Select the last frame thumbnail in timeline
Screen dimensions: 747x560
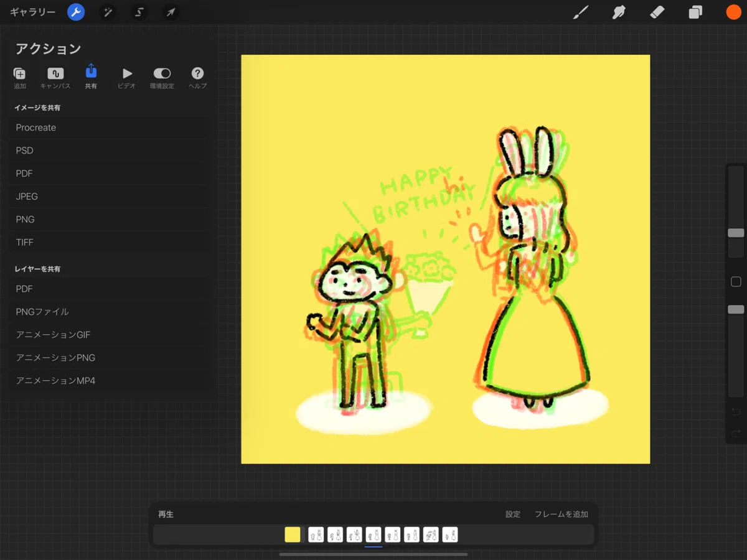[450, 534]
